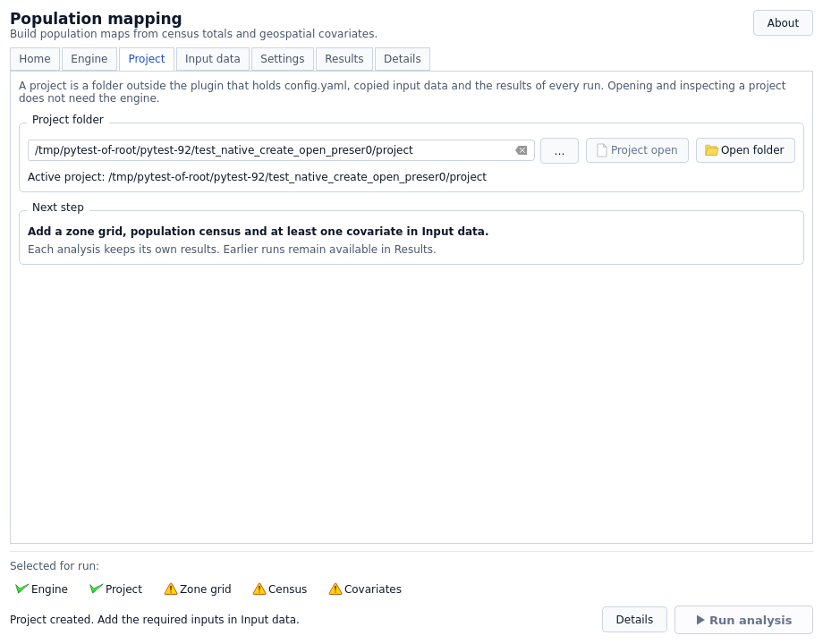Click the 'Next step' group title

click(x=58, y=208)
